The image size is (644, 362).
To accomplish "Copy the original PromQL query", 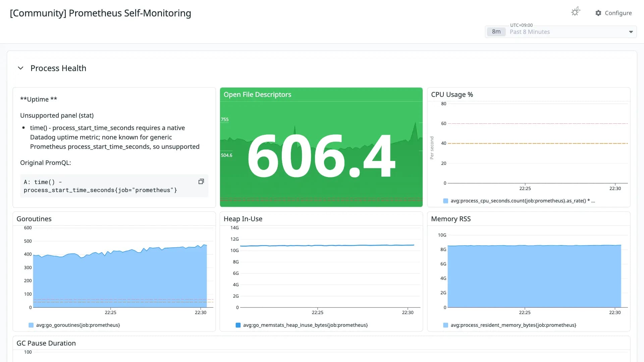I will tap(201, 181).
